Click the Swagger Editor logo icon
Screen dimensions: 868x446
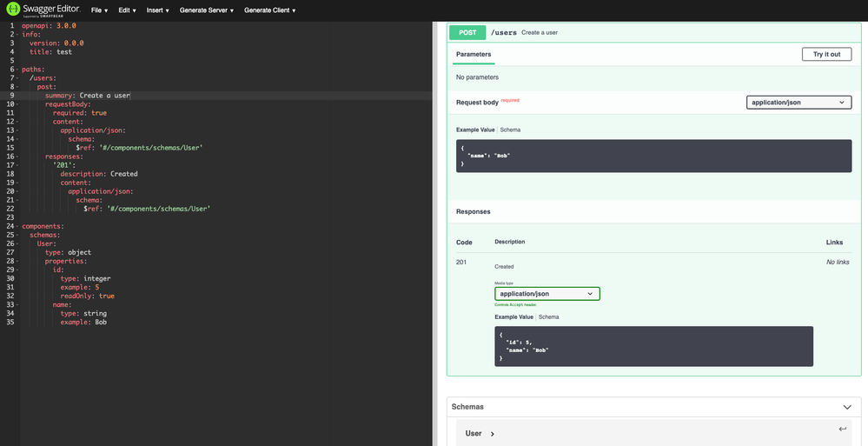[14, 10]
